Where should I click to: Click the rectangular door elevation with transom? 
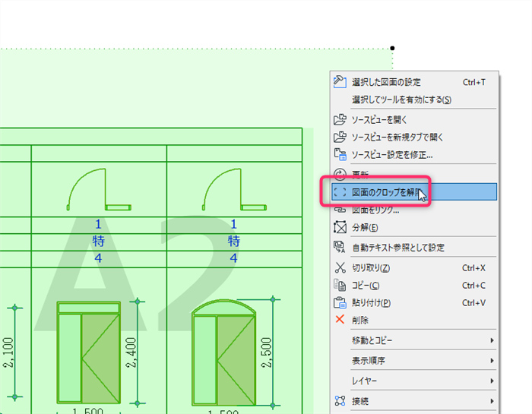coord(89,352)
